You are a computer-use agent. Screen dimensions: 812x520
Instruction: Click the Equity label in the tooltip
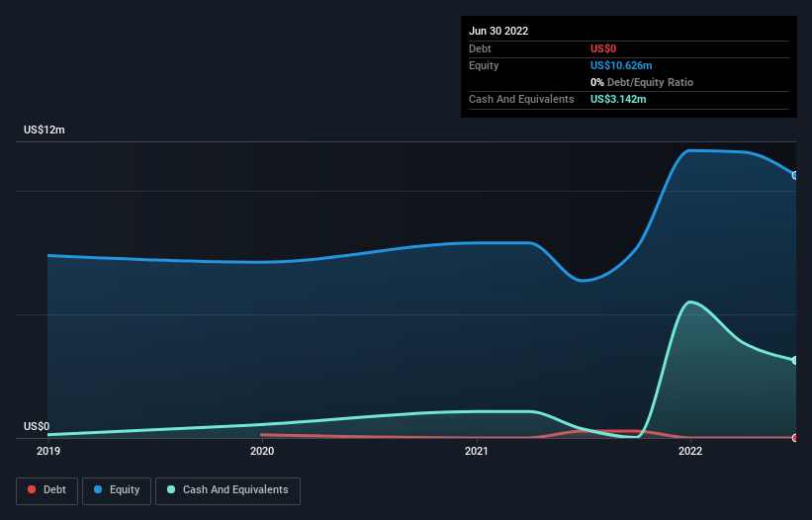click(x=484, y=65)
